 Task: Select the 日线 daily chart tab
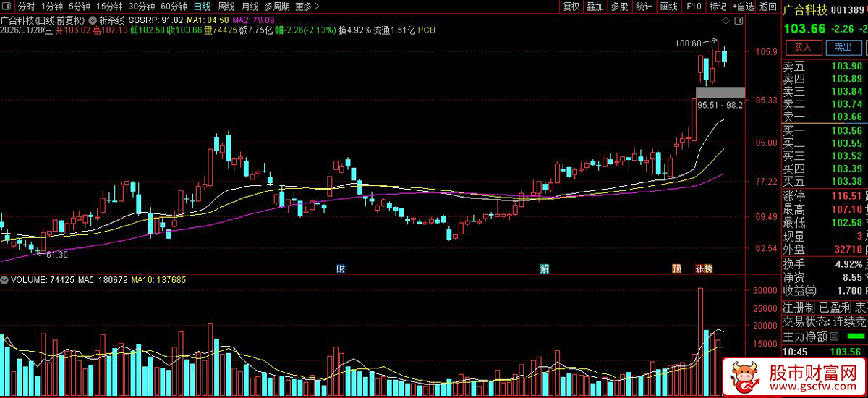202,7
